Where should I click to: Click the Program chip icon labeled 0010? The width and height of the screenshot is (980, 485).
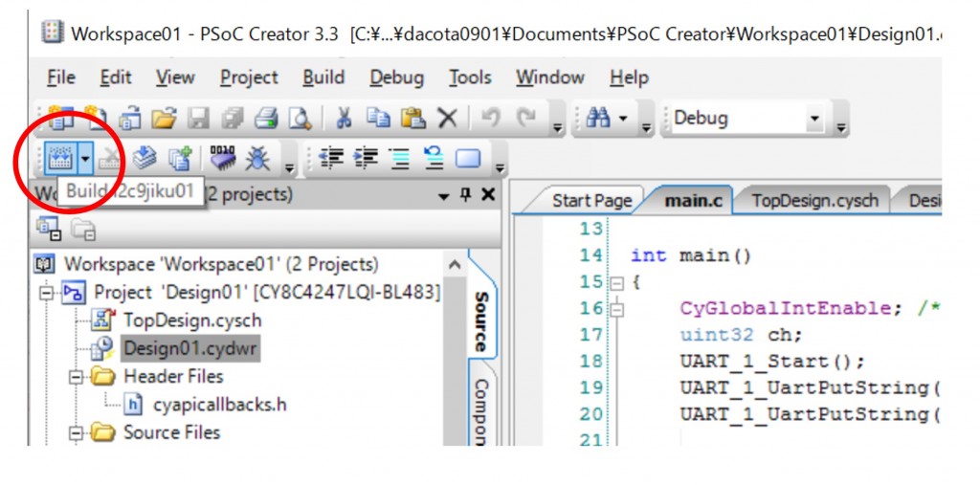tap(222, 160)
